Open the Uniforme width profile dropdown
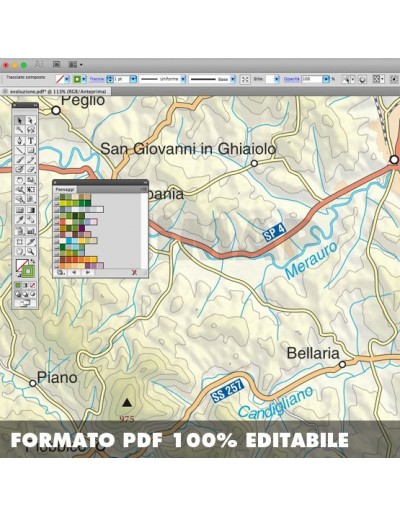Screen dimensions: 400x517 pyautogui.click(x=183, y=79)
